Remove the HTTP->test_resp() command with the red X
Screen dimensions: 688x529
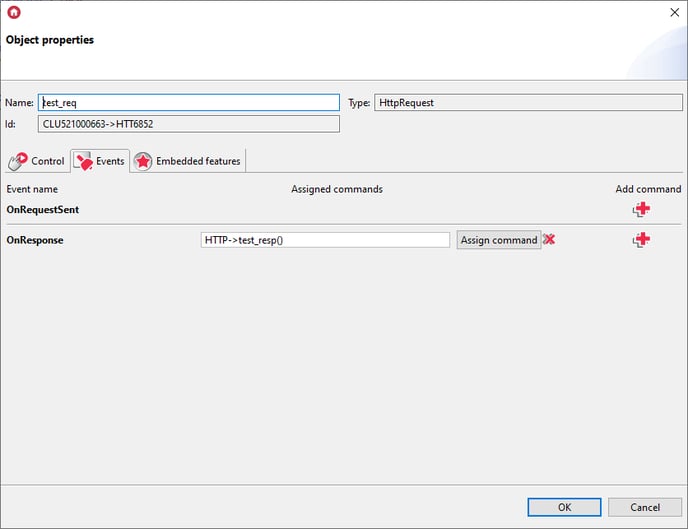click(x=549, y=239)
